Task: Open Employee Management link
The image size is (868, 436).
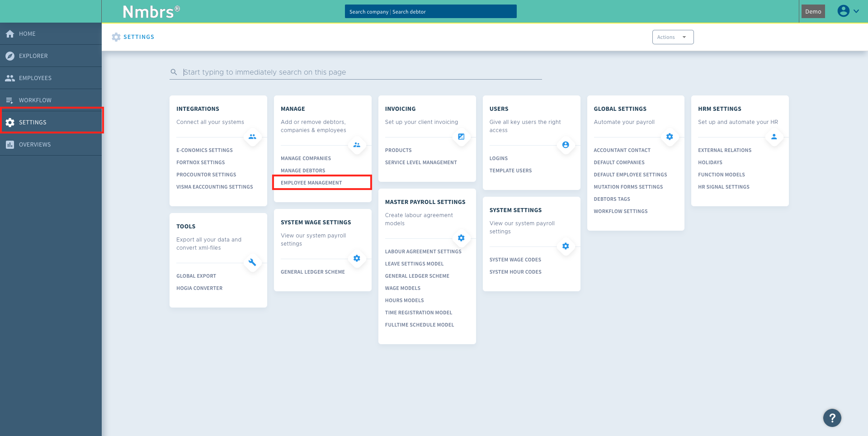Action: [x=311, y=183]
